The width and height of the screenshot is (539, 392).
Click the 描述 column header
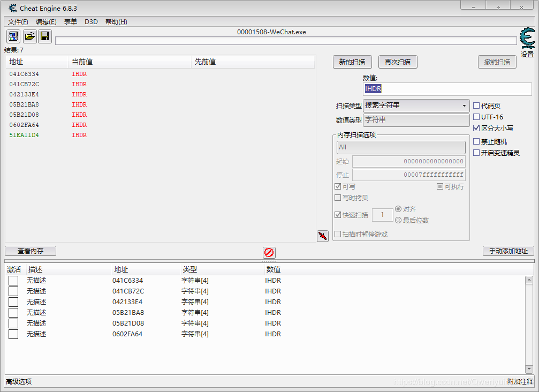click(69, 269)
